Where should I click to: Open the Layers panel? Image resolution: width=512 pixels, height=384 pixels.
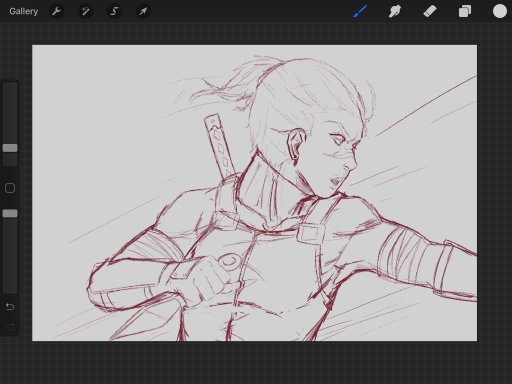[x=465, y=11]
